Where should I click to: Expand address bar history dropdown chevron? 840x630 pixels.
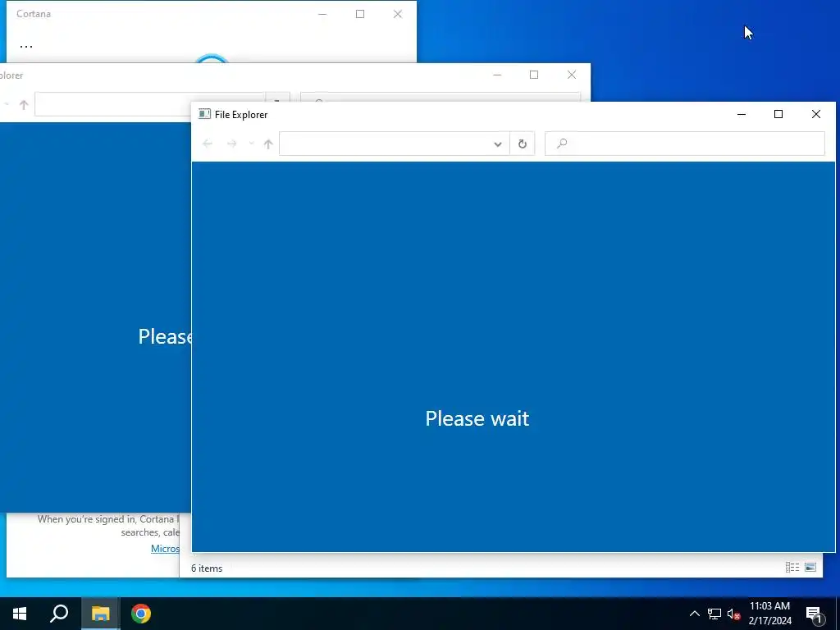[x=498, y=144]
